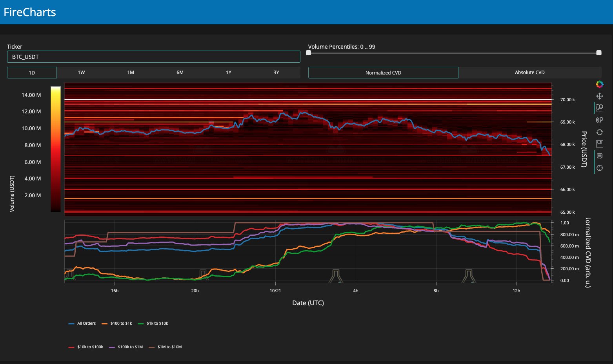The height and width of the screenshot is (364, 613).
Task: Click the left Volume Percentiles slider handle
Action: (x=309, y=53)
